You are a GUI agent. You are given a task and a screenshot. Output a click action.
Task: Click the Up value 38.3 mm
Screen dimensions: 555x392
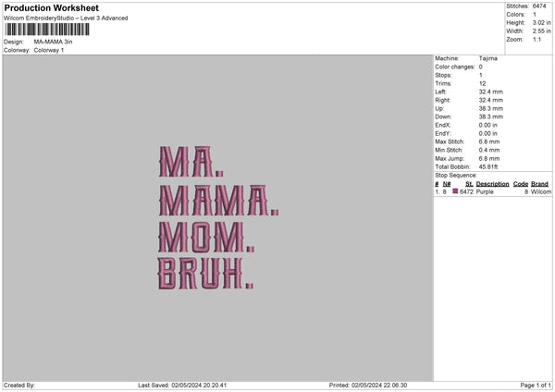coord(490,108)
